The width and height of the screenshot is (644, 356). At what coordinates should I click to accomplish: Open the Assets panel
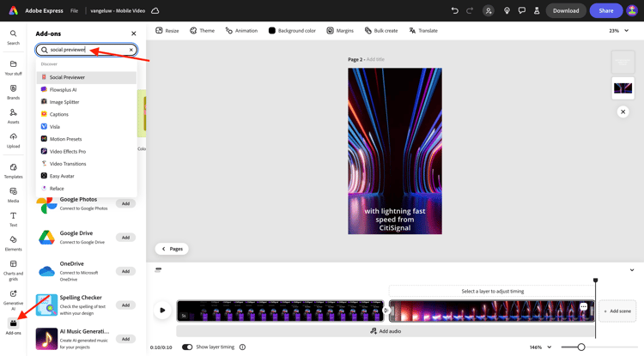click(x=13, y=116)
